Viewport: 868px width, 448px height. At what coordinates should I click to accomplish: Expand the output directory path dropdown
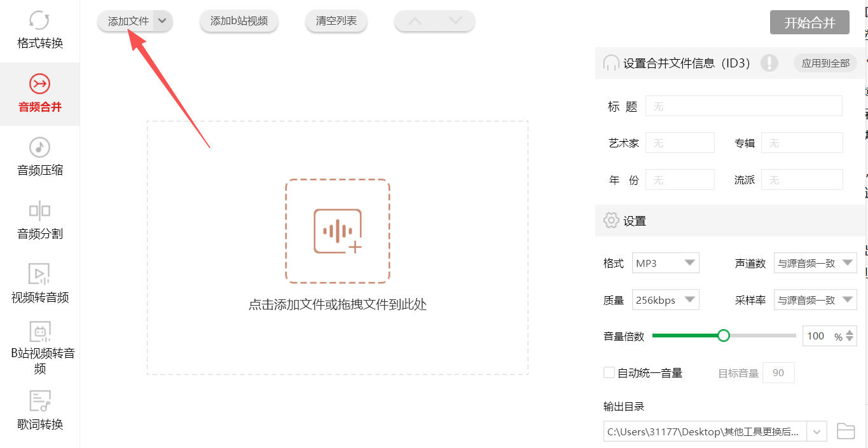tap(817, 431)
